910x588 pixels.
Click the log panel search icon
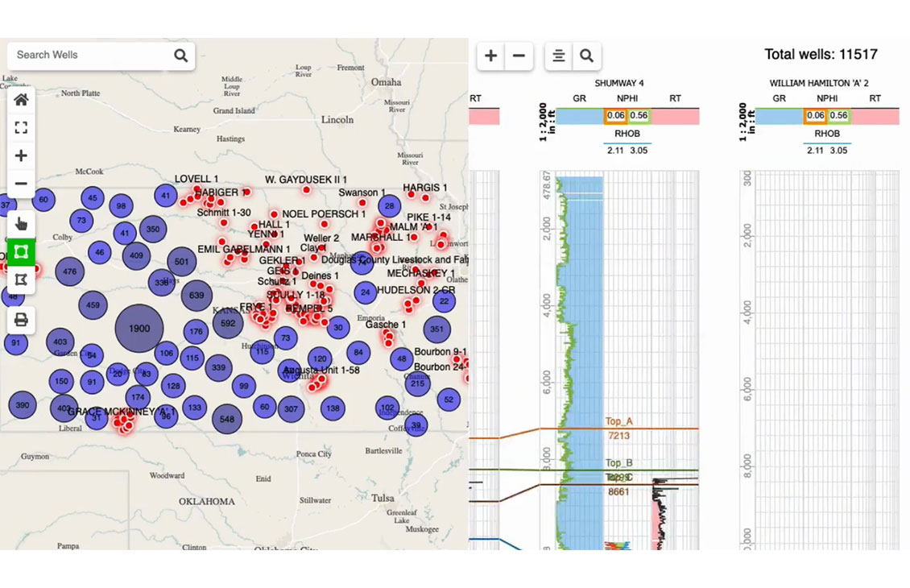coord(587,56)
